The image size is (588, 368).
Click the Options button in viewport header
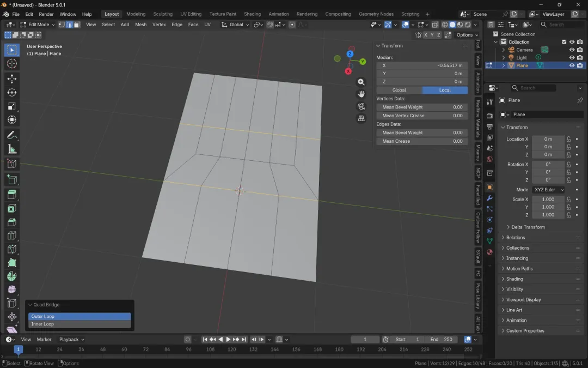[x=467, y=35]
